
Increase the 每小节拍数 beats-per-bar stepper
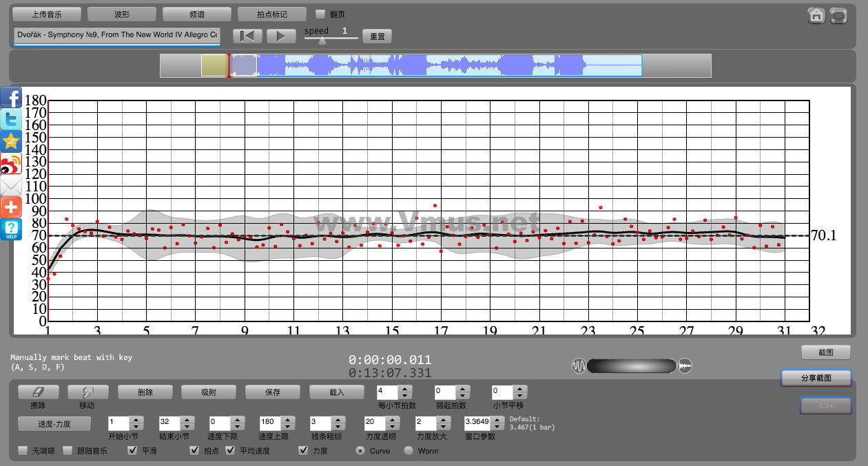(405, 388)
